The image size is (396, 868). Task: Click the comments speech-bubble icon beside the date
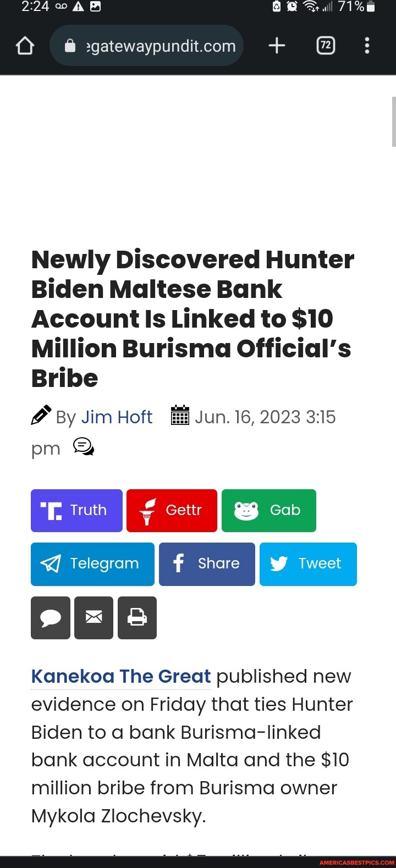coord(83,446)
